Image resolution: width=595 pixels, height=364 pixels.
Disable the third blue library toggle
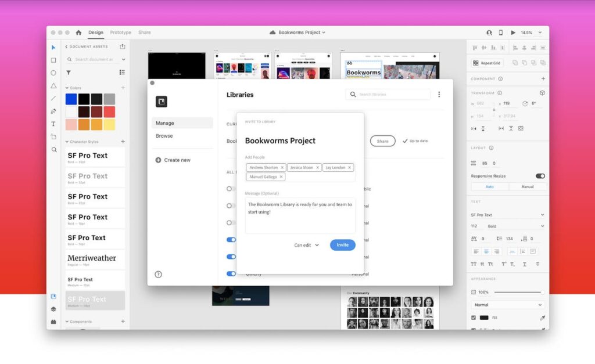click(x=231, y=273)
